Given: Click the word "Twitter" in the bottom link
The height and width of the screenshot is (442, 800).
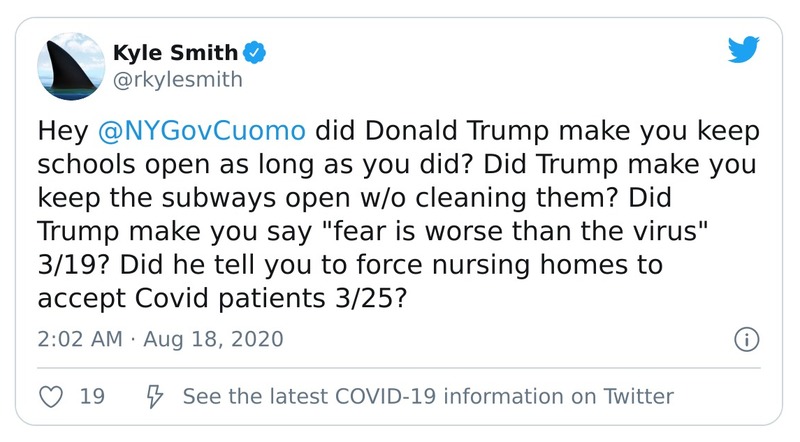Looking at the screenshot, I should click(x=640, y=396).
